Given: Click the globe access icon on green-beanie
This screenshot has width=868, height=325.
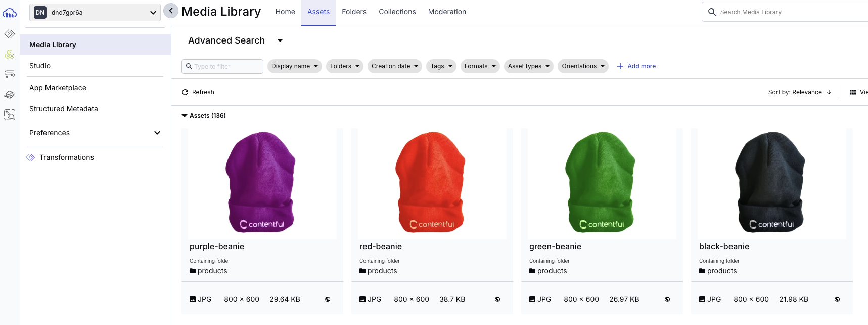Looking at the screenshot, I should pyautogui.click(x=667, y=299).
